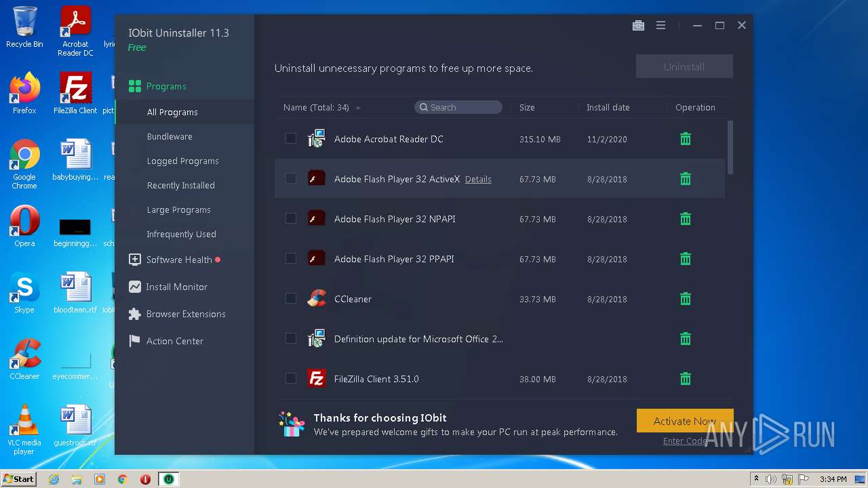
Task: Select the CCleaner desktop shortcut
Action: click(24, 359)
